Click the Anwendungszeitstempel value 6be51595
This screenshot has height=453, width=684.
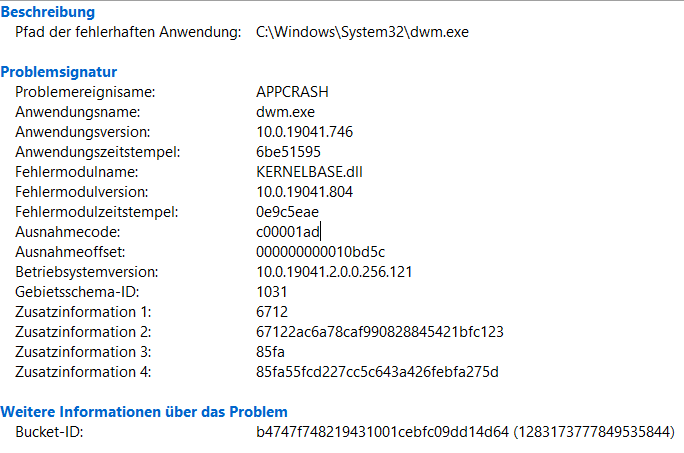[288, 152]
